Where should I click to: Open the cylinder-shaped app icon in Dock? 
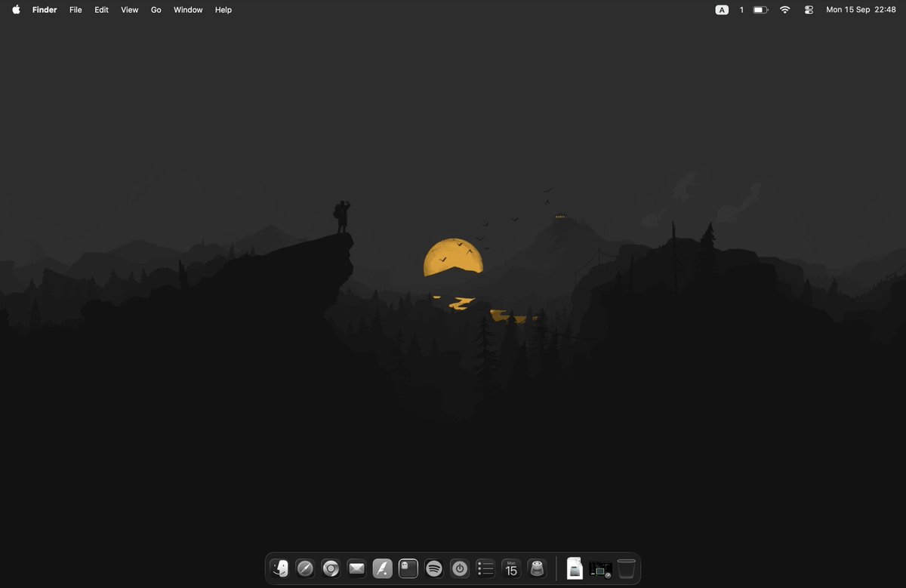point(537,568)
